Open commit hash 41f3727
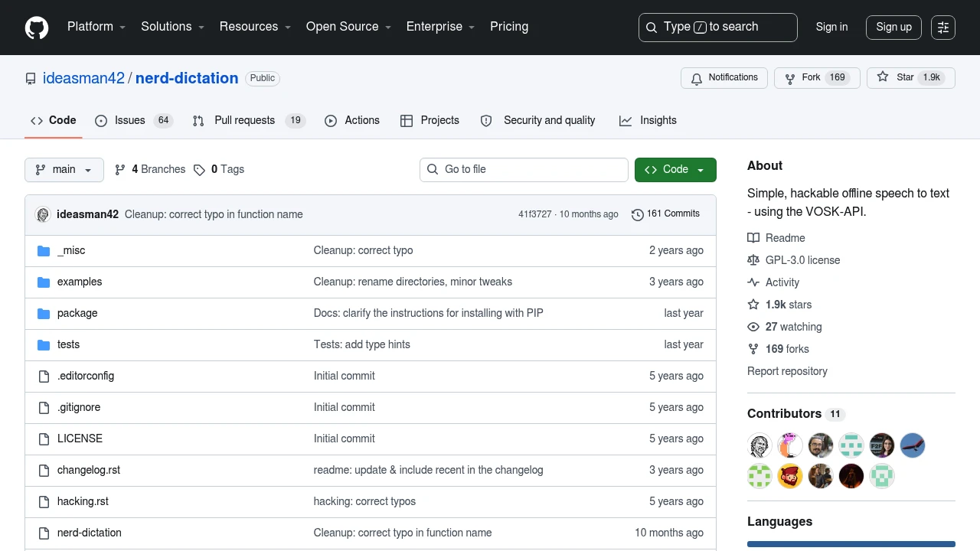Screen dimensions: 980x551 coord(534,214)
